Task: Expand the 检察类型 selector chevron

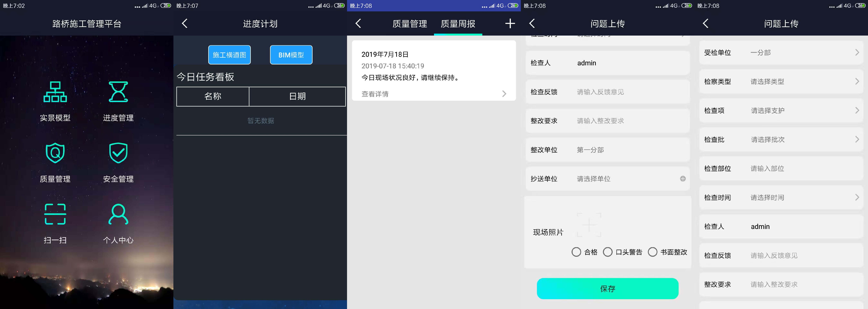Action: (x=857, y=82)
